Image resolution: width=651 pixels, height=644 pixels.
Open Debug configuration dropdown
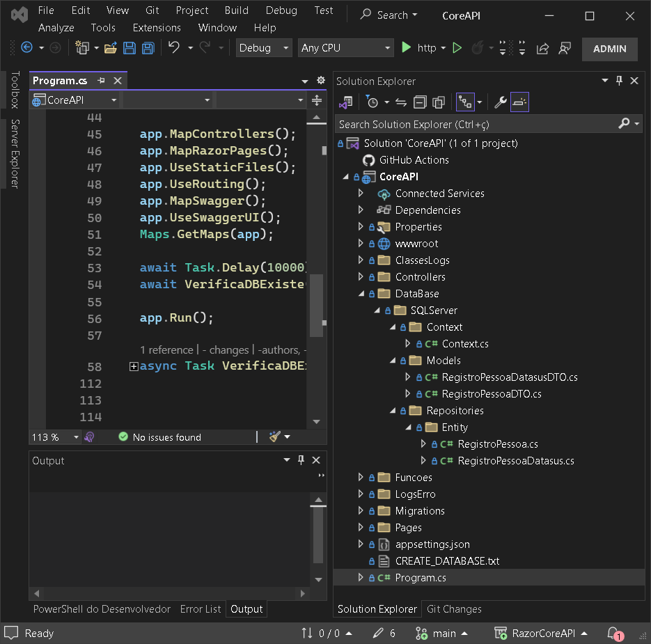click(x=264, y=48)
